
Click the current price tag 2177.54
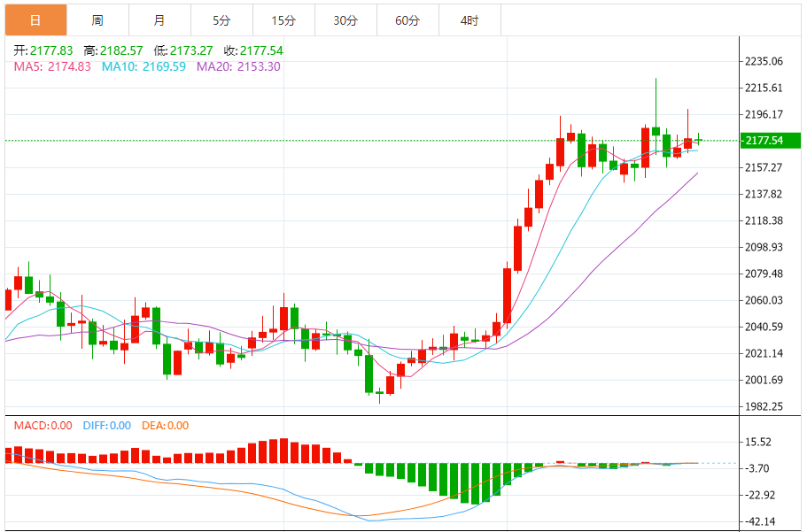(771, 141)
